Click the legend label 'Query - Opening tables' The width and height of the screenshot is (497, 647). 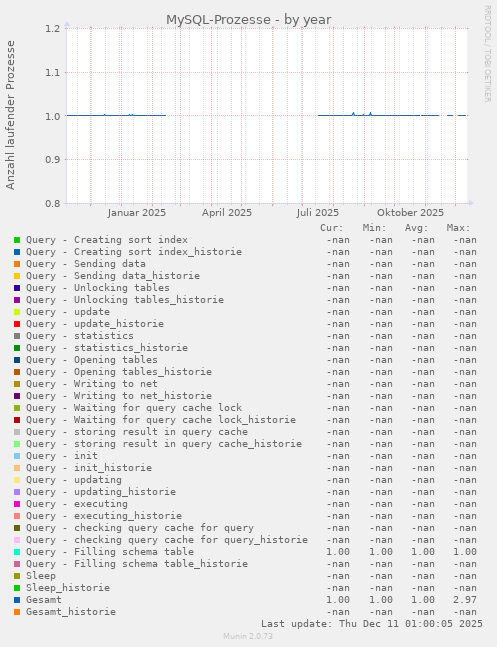coord(92,359)
